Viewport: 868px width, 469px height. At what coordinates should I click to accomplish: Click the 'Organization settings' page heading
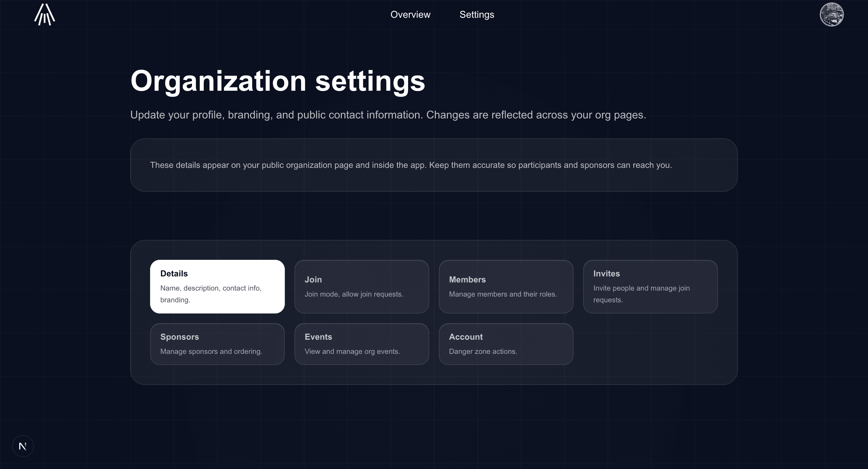click(278, 81)
